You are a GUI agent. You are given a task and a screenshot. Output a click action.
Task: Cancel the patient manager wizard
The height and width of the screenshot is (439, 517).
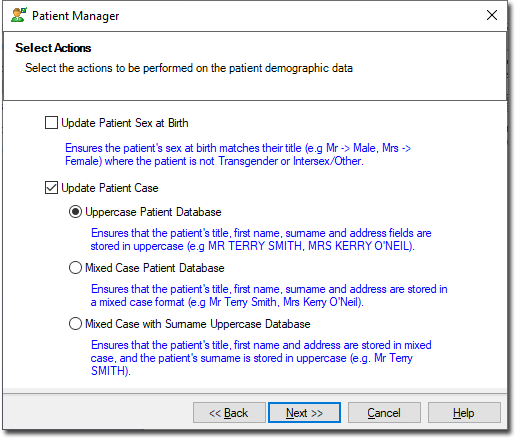384,413
